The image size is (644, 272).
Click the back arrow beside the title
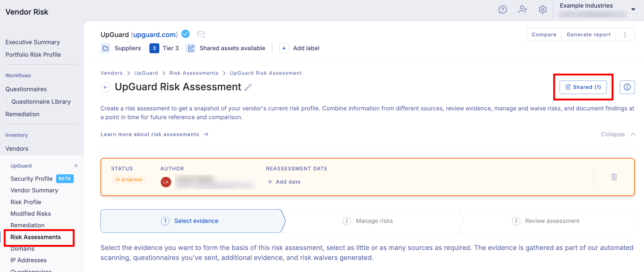pyautogui.click(x=105, y=87)
